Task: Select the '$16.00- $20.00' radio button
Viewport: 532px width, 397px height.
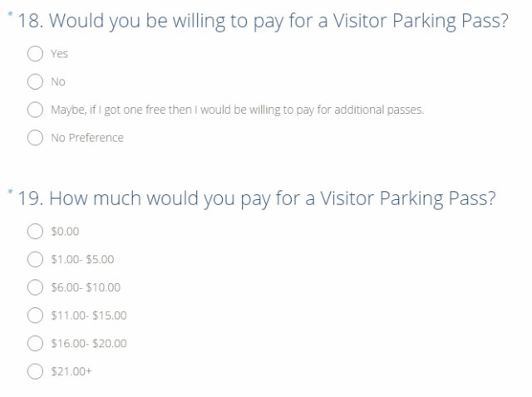Action: pyautogui.click(x=35, y=343)
